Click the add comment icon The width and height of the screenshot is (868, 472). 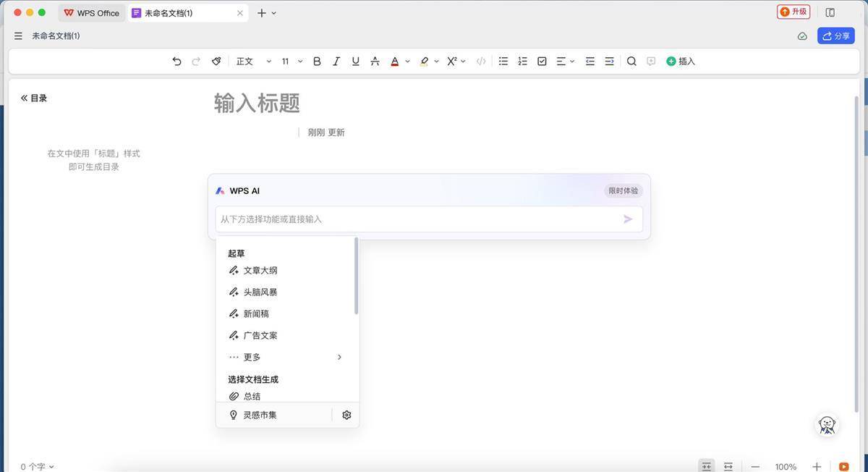pyautogui.click(x=651, y=62)
